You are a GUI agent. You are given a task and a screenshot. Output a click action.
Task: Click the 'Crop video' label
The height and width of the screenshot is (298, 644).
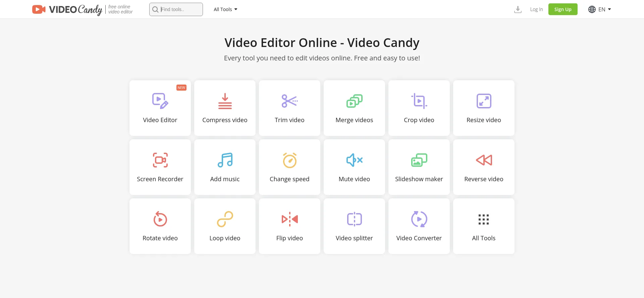tap(419, 120)
